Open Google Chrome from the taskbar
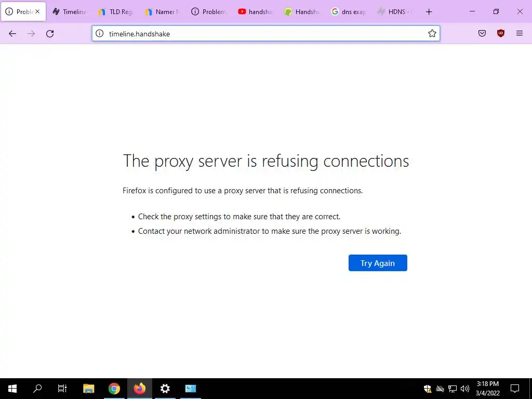The image size is (532, 399). click(x=114, y=389)
